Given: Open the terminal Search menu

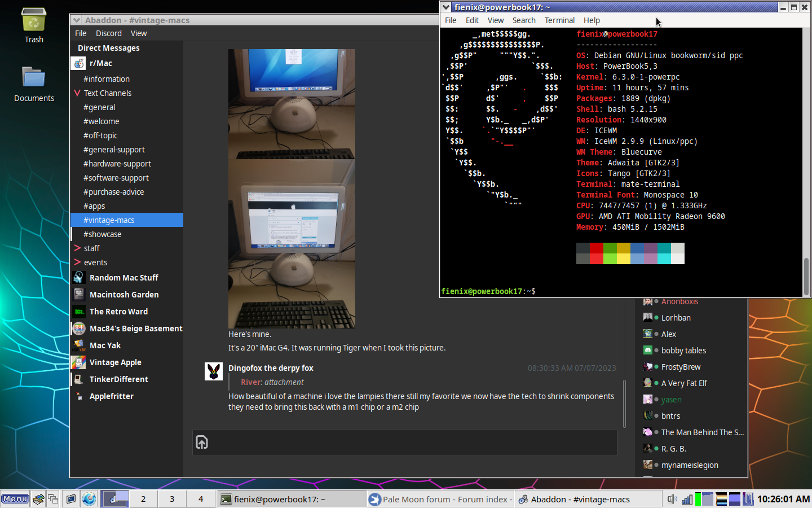Looking at the screenshot, I should (x=524, y=20).
